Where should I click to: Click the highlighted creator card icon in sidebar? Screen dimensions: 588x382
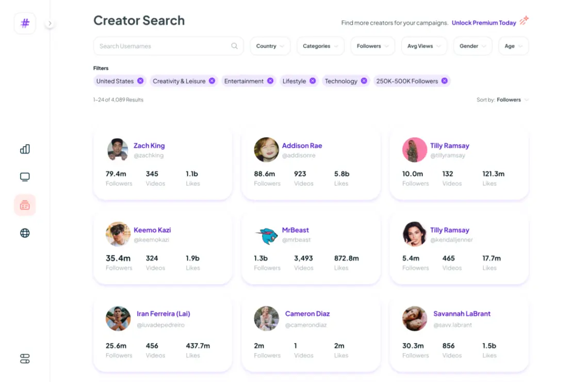pyautogui.click(x=24, y=204)
